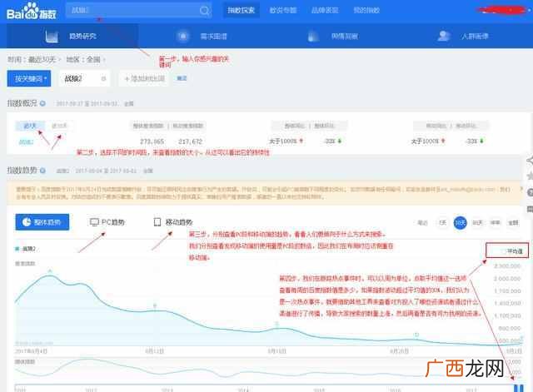The width and height of the screenshot is (533, 392).
Task: Open the 我的指数 top menu item
Action: coord(366,11)
